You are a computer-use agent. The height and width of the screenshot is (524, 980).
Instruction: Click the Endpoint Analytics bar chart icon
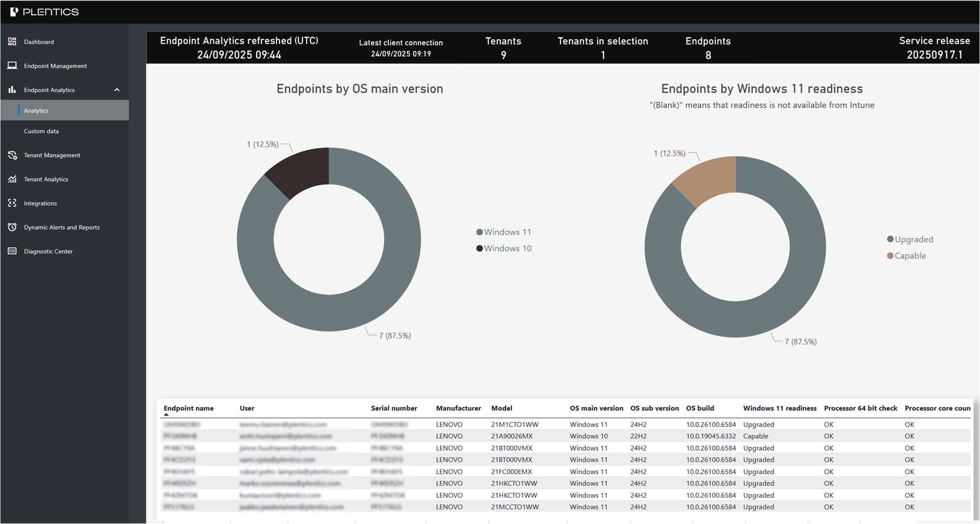point(12,90)
